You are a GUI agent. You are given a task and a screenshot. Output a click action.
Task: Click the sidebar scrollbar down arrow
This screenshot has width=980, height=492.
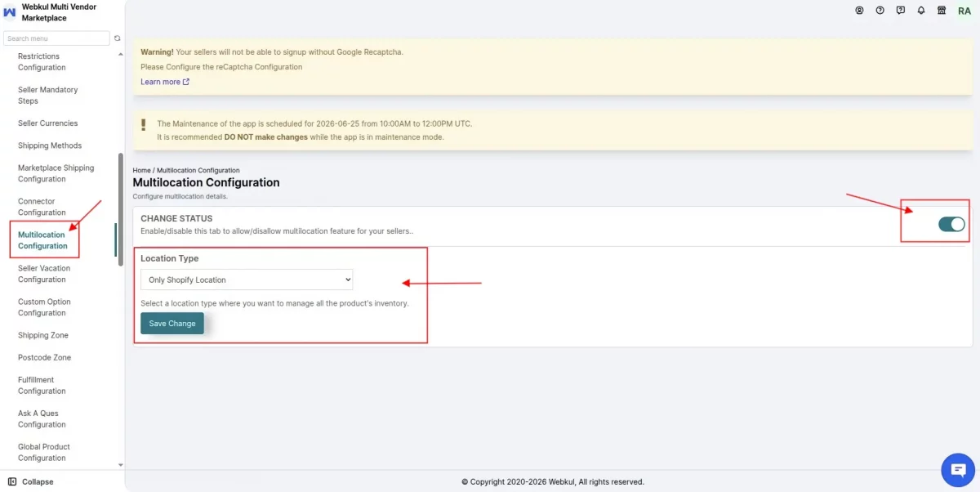coord(121,465)
